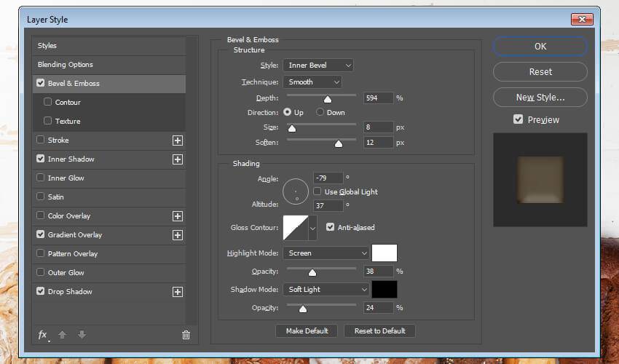Click the New Style button
This screenshot has height=364, width=619.
point(540,98)
